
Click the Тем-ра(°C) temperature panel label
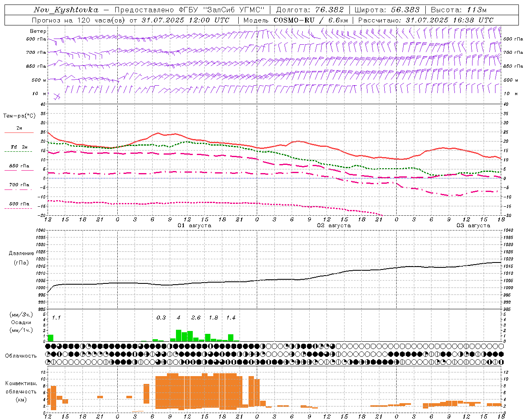[19, 116]
